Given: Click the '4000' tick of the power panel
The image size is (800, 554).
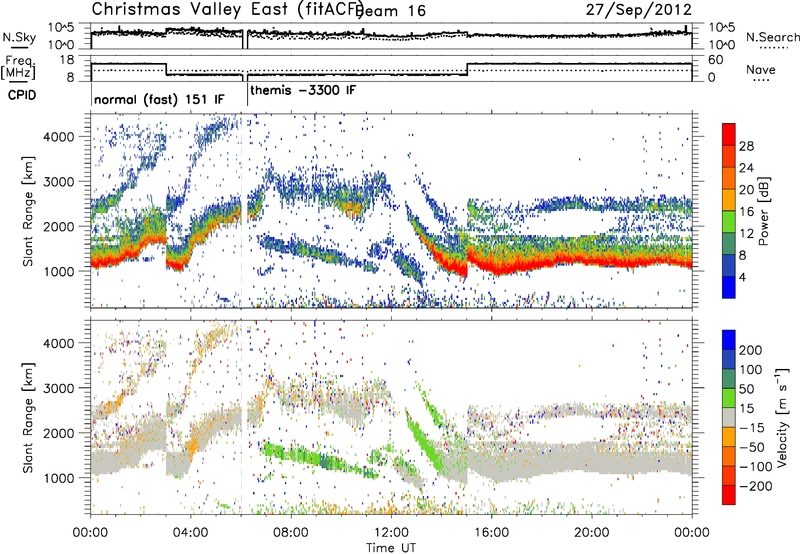Looking at the screenshot, I should pyautogui.click(x=59, y=137).
